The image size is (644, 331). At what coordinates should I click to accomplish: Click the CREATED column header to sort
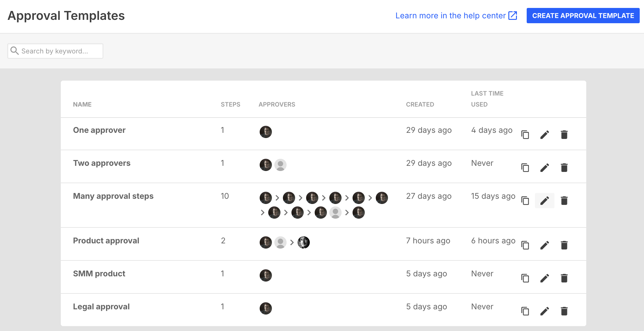419,104
